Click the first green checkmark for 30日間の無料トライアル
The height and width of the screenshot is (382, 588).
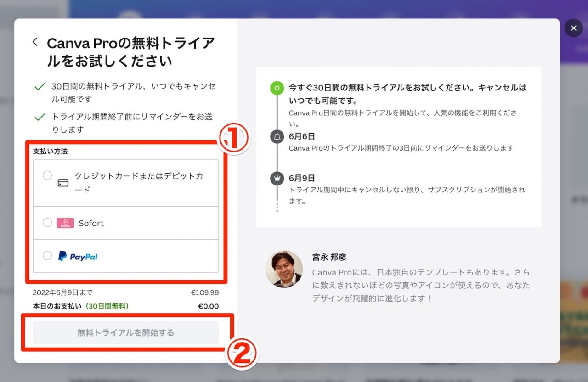point(40,86)
